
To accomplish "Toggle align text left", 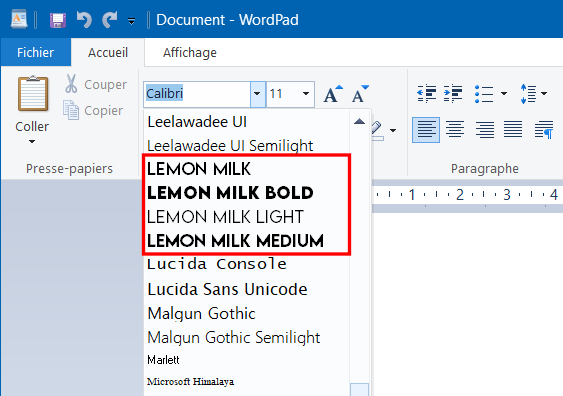I will pos(426,130).
